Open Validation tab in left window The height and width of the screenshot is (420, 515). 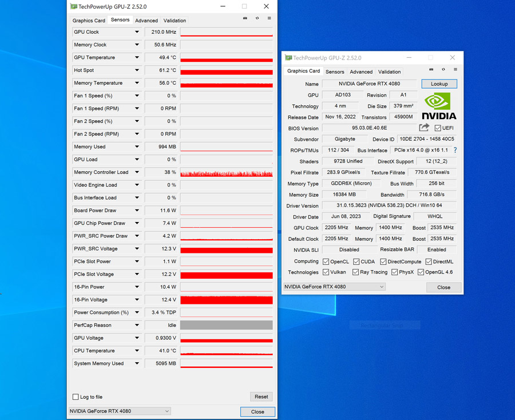click(x=175, y=21)
